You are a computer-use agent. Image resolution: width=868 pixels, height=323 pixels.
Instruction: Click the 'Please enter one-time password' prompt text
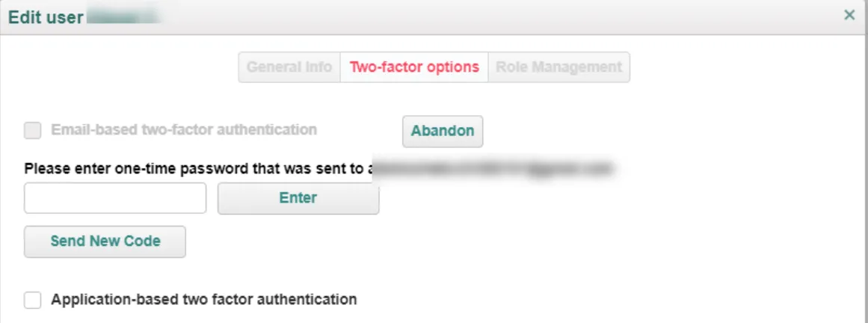point(197,168)
